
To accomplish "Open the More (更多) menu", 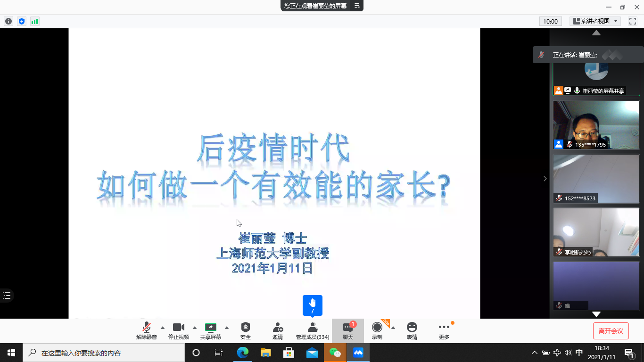I will (444, 330).
